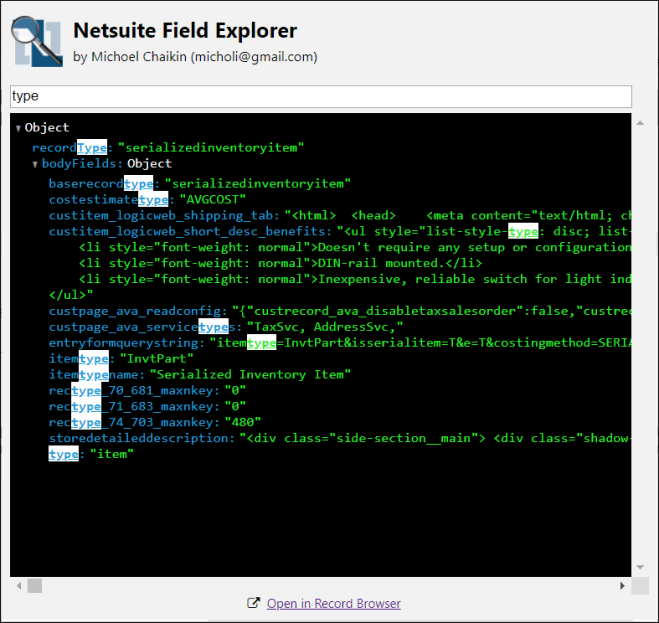Click the Netsuite Field Explorer magnifier logo
659x623 pixels.
[36, 42]
